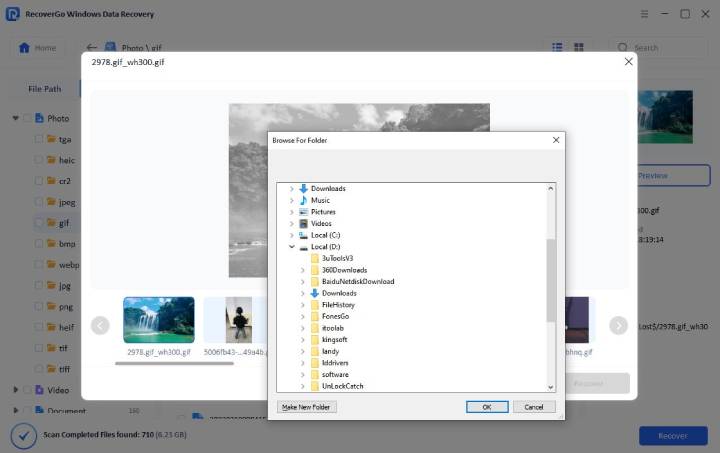Check the jpeg folder checkbox
Viewport: 720px width, 453px height.
(x=39, y=201)
